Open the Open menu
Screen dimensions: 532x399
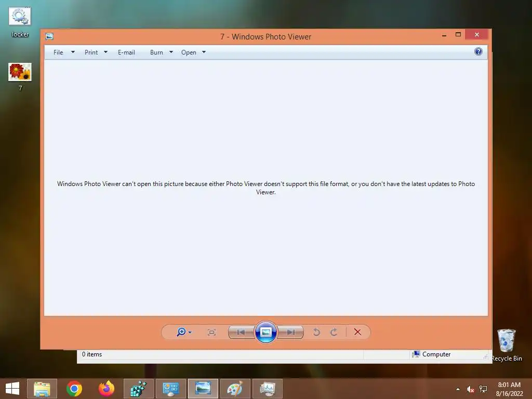click(x=189, y=52)
